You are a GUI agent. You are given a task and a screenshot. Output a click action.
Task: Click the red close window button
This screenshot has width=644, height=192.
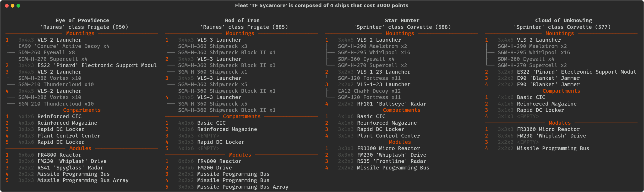tap(7, 6)
